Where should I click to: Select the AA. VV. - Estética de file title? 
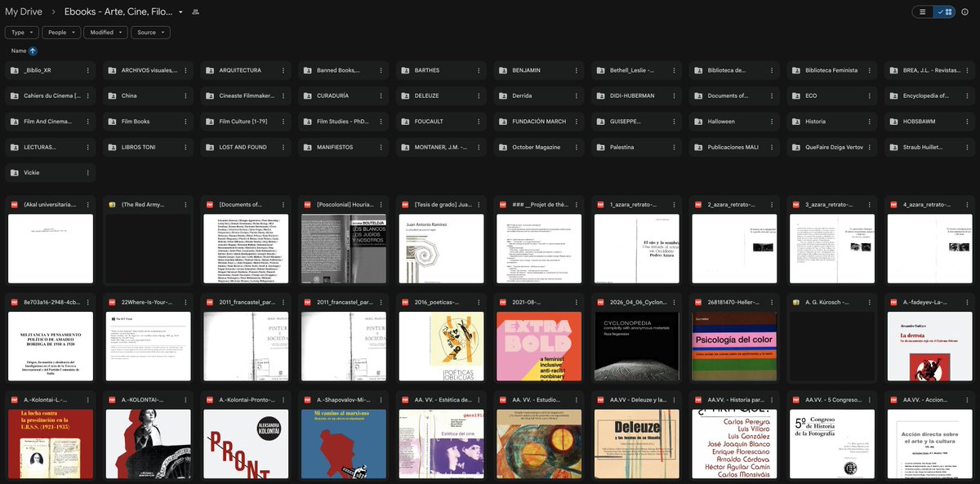(443, 400)
